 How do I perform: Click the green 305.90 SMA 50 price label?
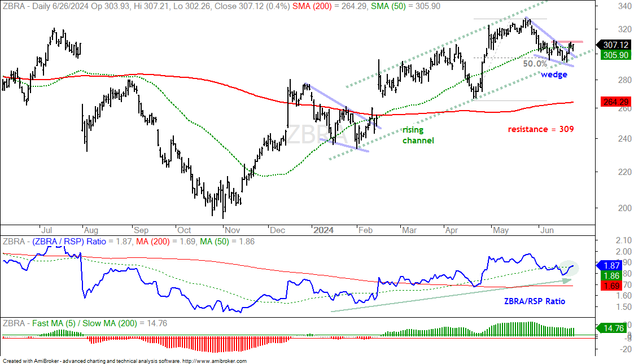click(616, 55)
